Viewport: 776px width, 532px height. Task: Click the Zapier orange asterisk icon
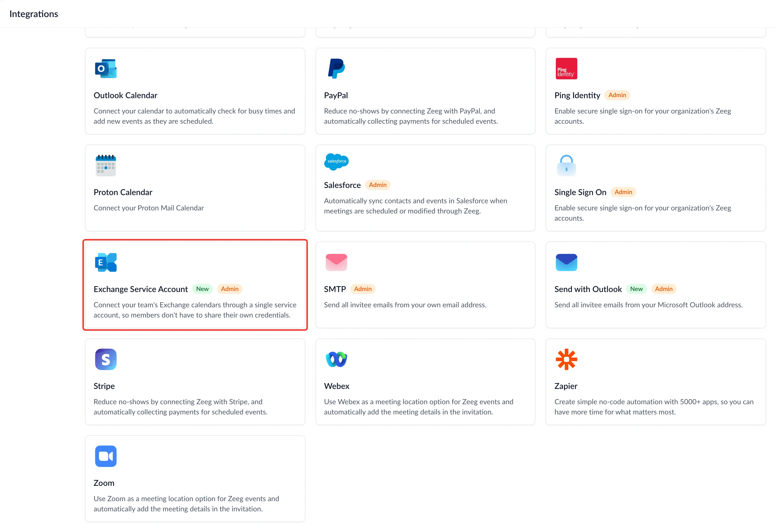[566, 359]
